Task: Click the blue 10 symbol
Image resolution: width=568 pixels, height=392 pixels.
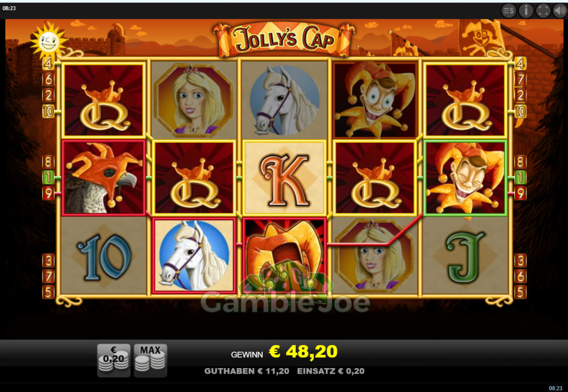Action: pyautogui.click(x=104, y=256)
